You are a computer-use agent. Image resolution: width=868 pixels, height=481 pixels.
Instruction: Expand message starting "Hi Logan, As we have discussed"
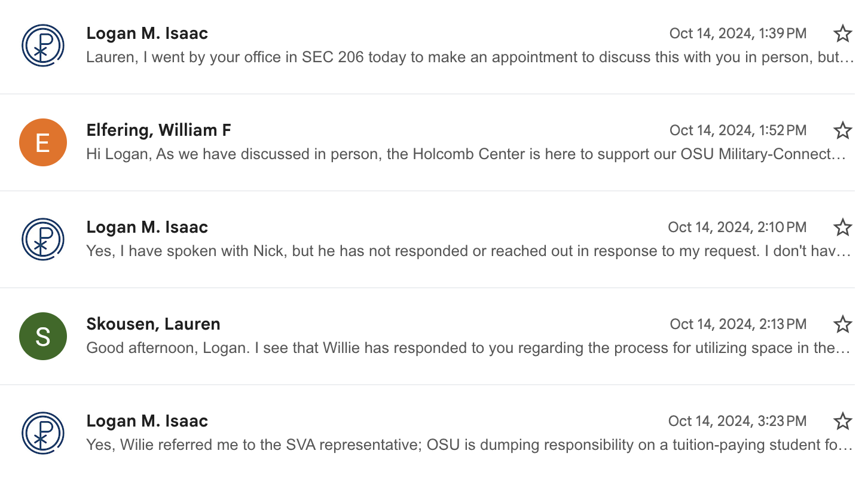click(466, 154)
